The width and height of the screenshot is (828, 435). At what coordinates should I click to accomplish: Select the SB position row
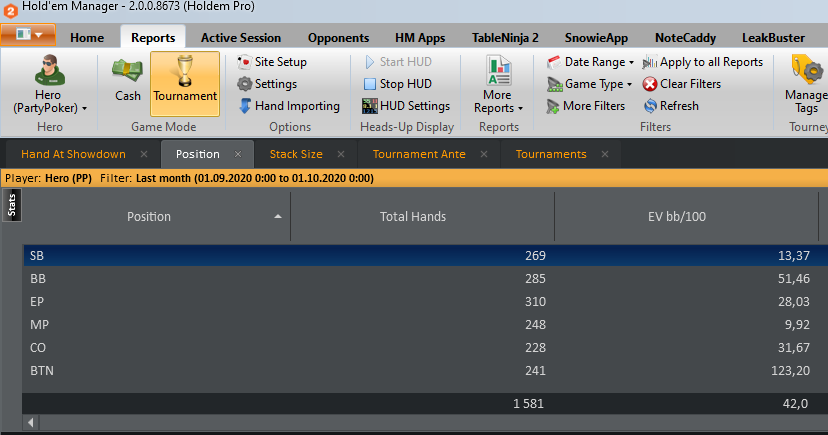pos(426,256)
